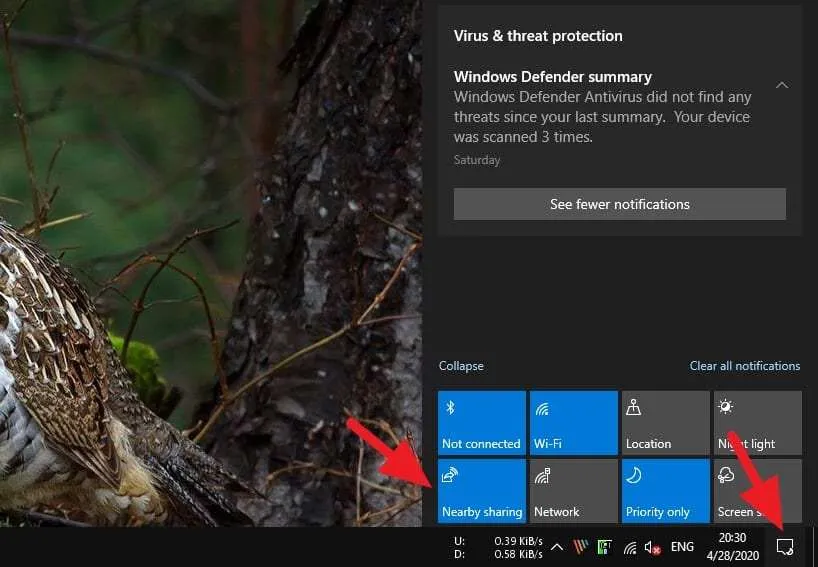Click the muted speaker volume icon
The width and height of the screenshot is (818, 567).
653,547
